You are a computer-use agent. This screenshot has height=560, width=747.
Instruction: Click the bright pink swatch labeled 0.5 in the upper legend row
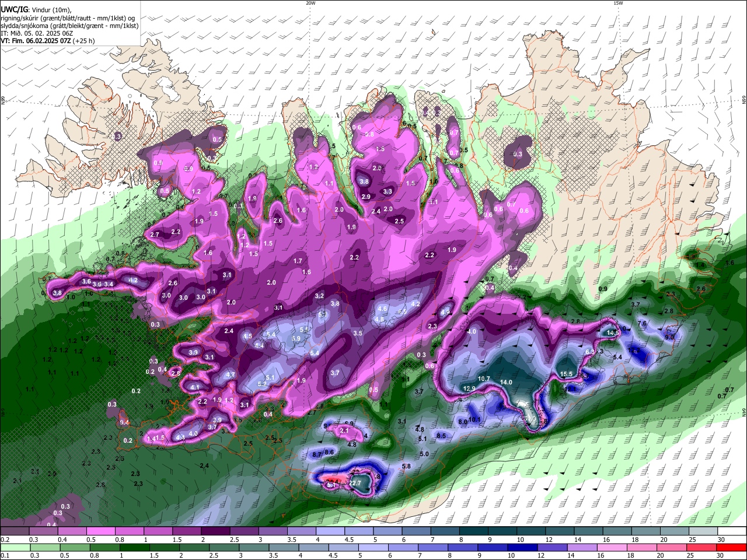(x=100, y=531)
